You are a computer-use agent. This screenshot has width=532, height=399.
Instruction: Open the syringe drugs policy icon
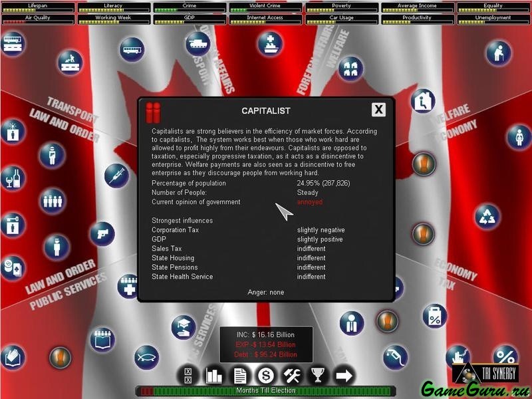[116, 176]
